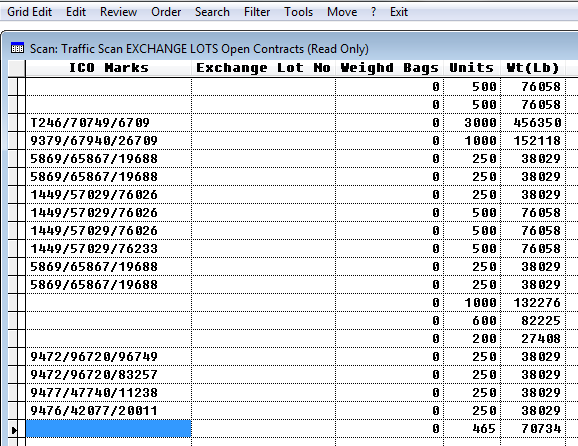Select cell 9472/96720/96749
This screenshot has width=578, height=446.
tap(109, 357)
